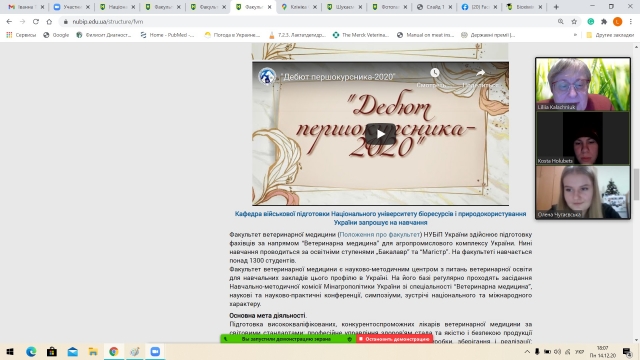Reload the page

(36, 22)
